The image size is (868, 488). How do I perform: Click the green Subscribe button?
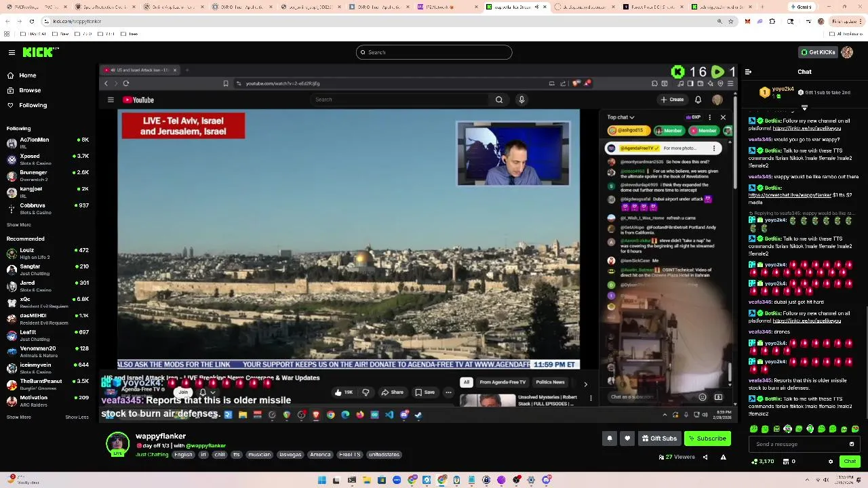tap(707, 439)
